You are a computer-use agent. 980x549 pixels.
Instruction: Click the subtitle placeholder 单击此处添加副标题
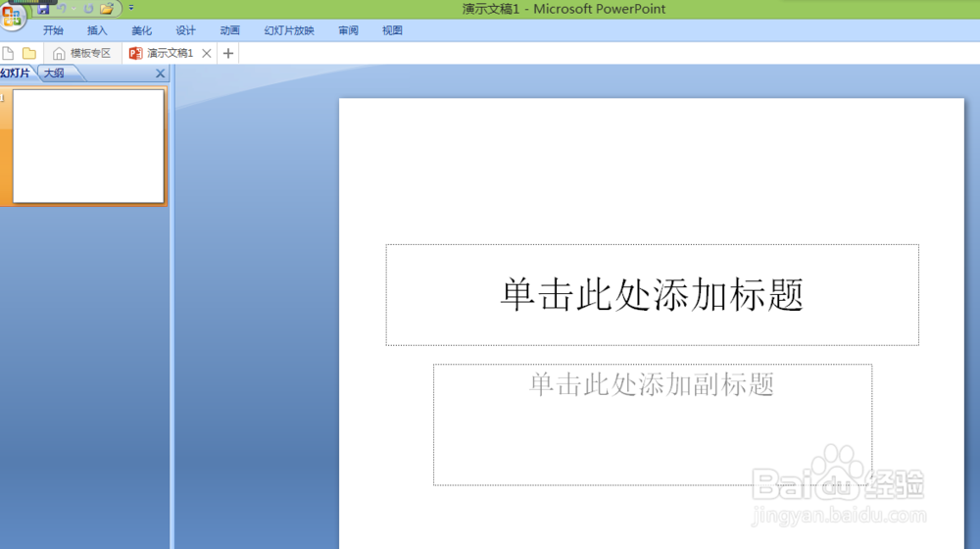[x=653, y=424]
